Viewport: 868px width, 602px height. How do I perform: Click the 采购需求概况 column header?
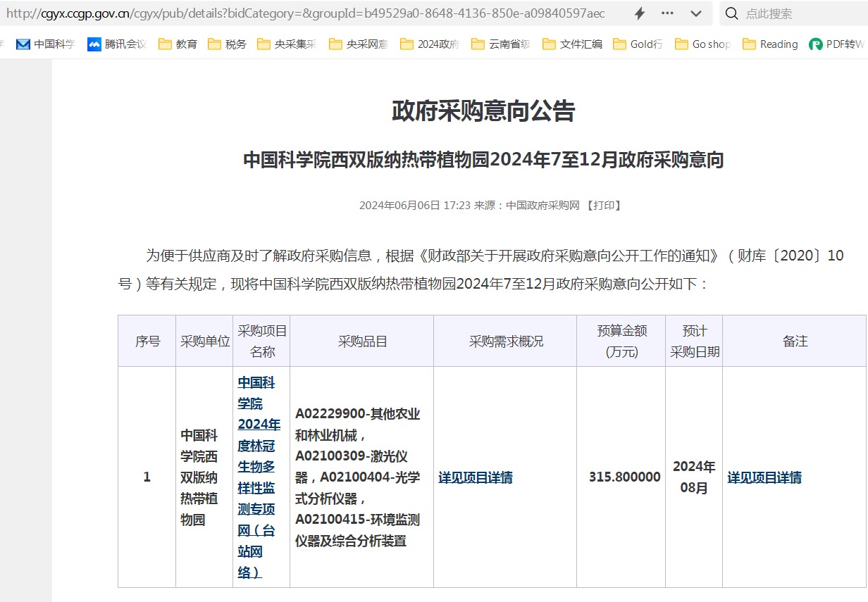pos(506,341)
